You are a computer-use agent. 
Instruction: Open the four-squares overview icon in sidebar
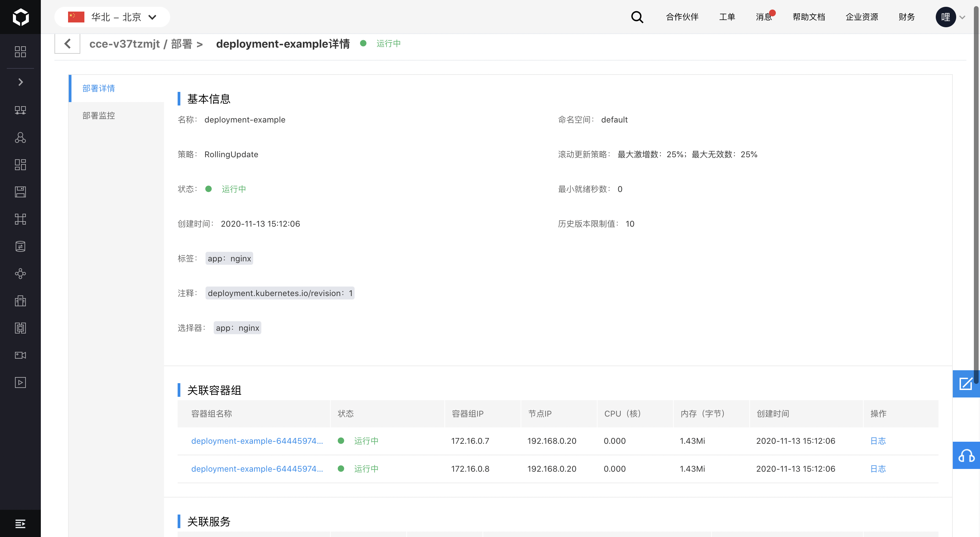[x=20, y=51]
